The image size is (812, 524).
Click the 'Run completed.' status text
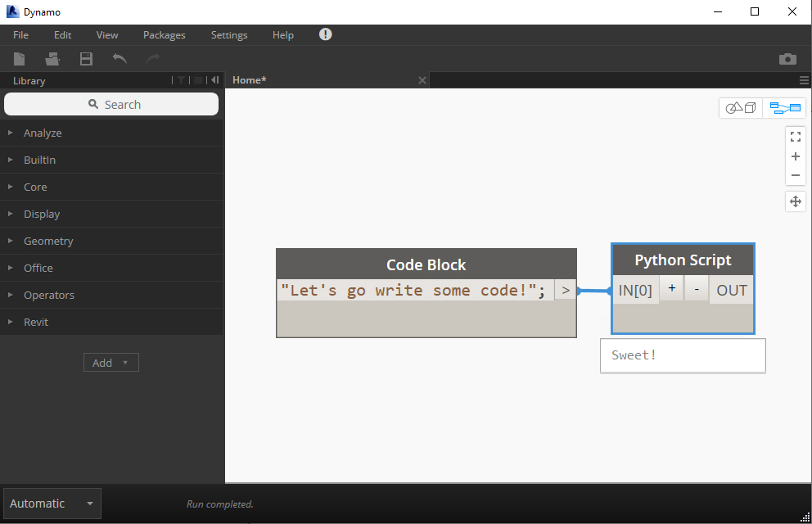click(x=220, y=504)
